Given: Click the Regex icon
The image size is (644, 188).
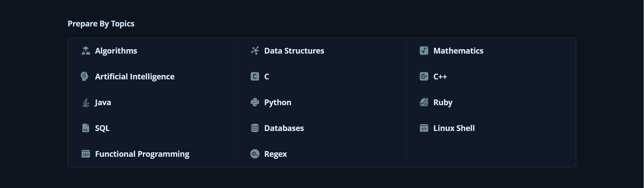Looking at the screenshot, I should [x=255, y=154].
